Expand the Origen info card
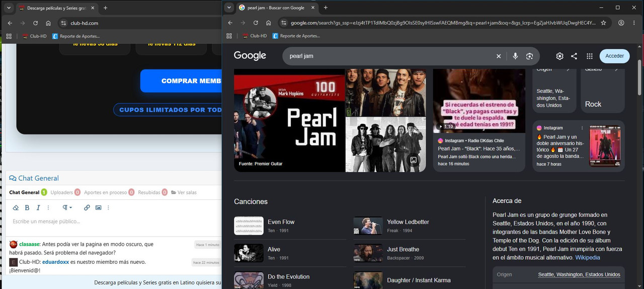This screenshot has width=644, height=289. (554, 91)
